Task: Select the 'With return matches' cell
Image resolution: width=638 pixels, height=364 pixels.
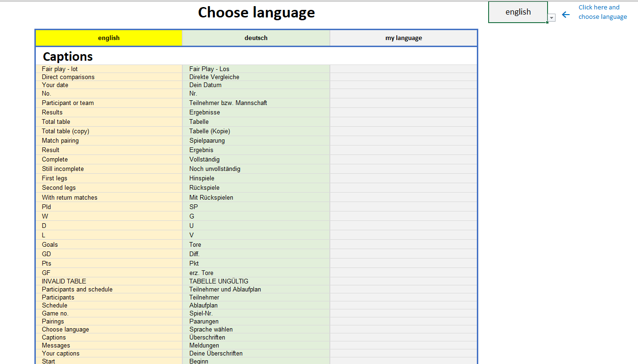Action: click(109, 197)
